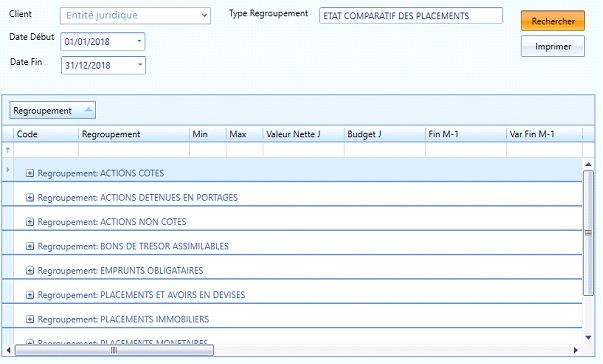Click the Fin M-1 filter cell

466,150
